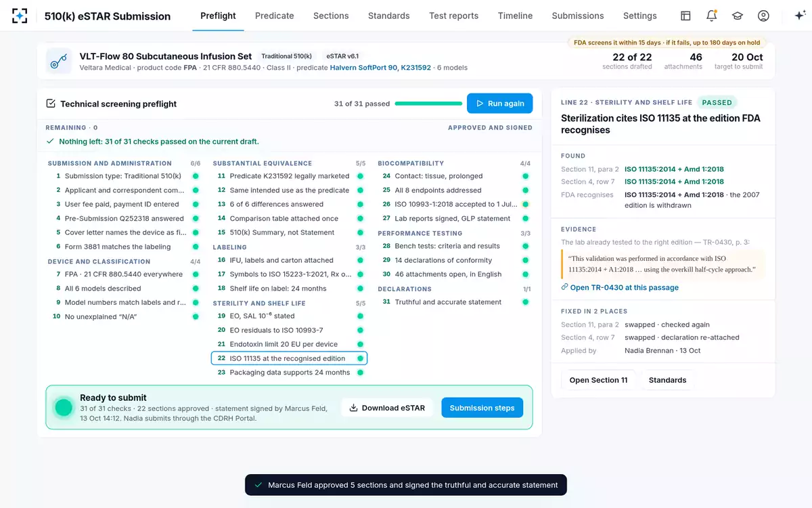Click the Submission steps button
812x508 pixels.
tap(482, 408)
